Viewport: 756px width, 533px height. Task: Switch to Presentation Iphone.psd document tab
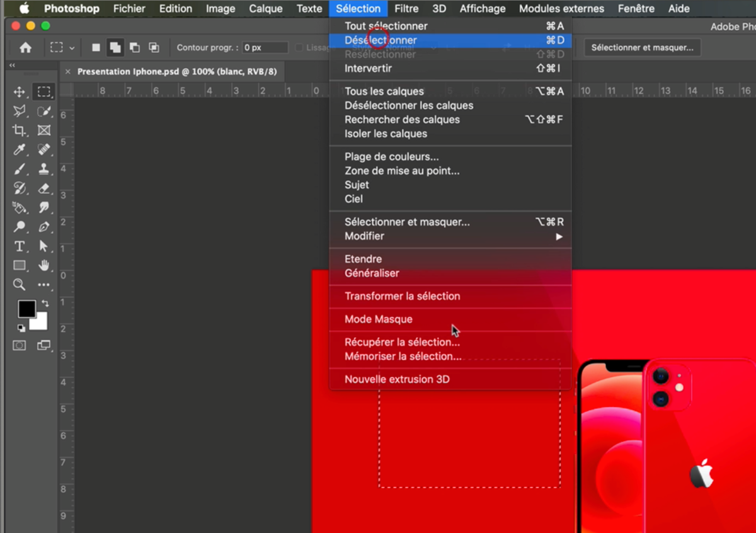point(176,72)
